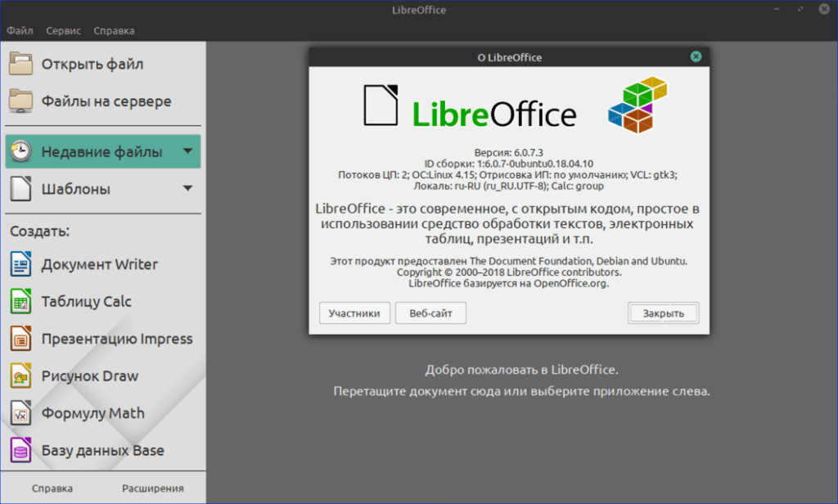
Task: Click the Draw drawing icon
Action: click(20, 376)
